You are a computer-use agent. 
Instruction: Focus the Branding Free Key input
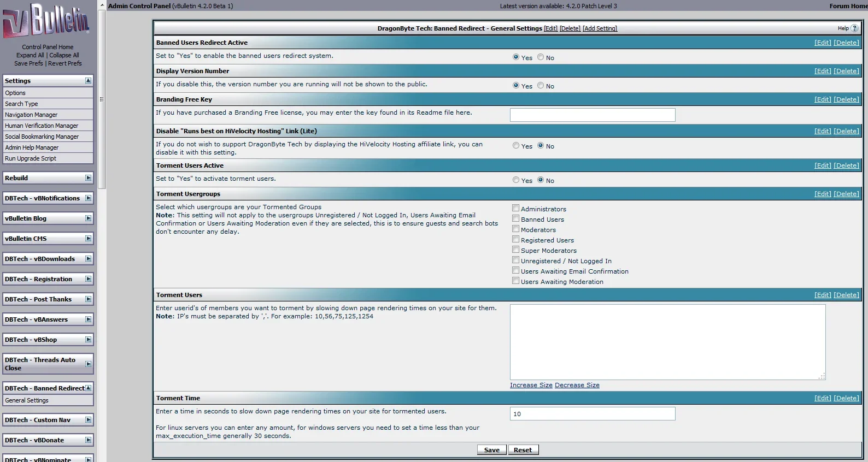[593, 115]
